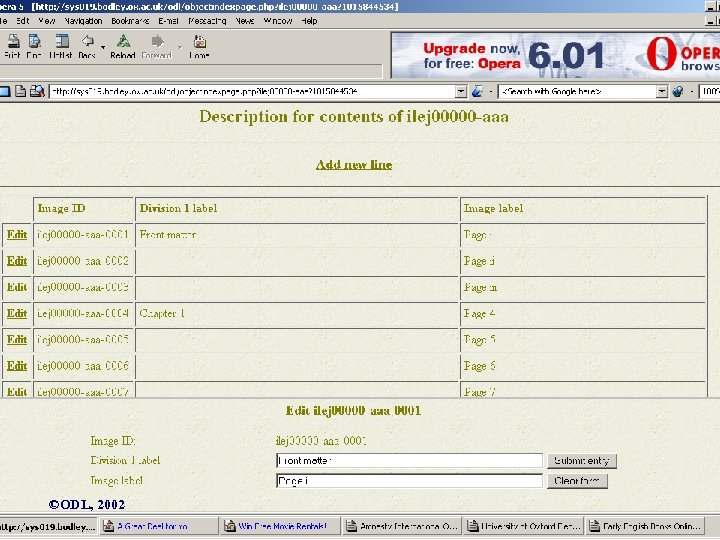The image size is (720, 540).
Task: Click the globe search icon
Action: (x=678, y=91)
